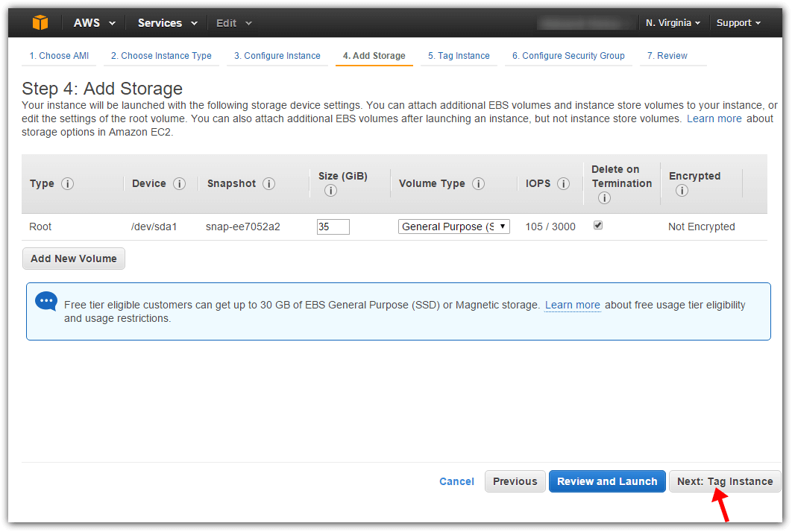Click the blurred account name in top bar

pyautogui.click(x=586, y=22)
